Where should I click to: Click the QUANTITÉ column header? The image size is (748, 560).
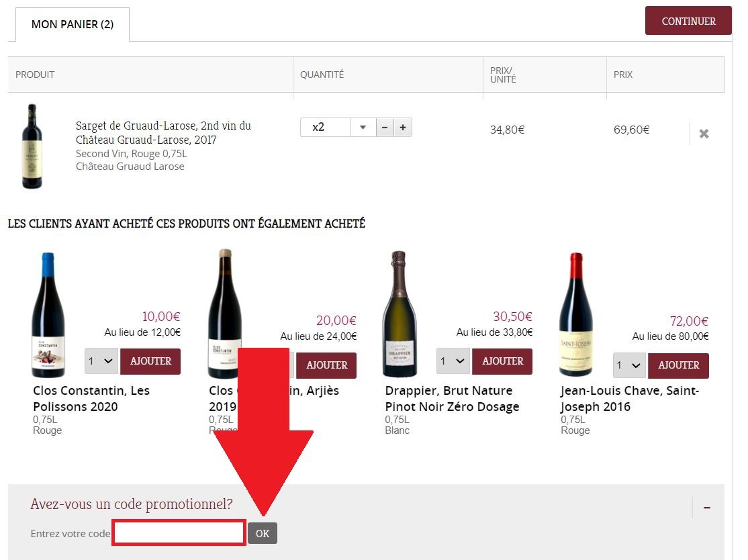(322, 75)
